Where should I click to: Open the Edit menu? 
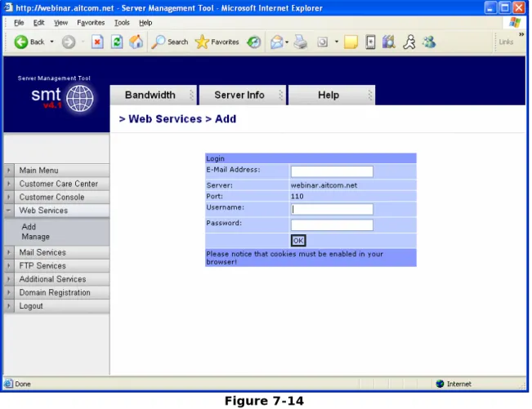coord(38,23)
